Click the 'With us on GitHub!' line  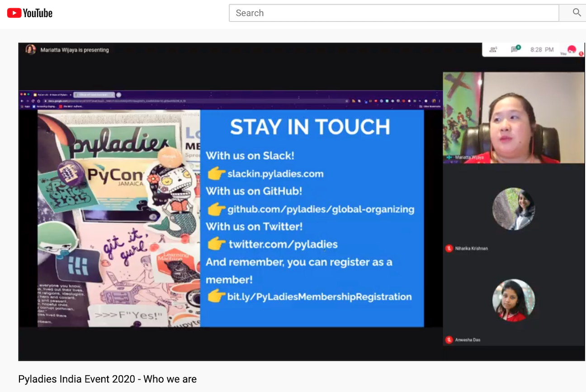pos(254,191)
